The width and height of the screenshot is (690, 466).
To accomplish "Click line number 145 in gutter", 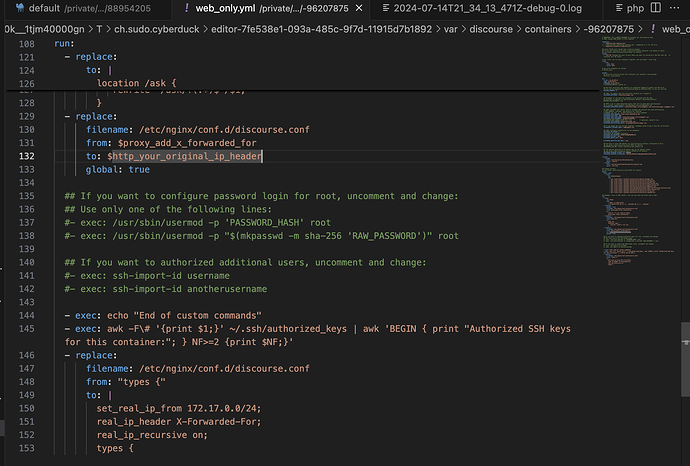I will coord(26,329).
